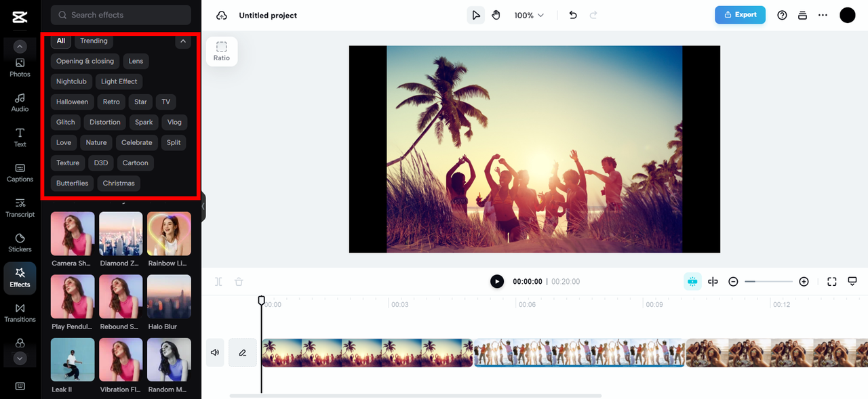
Task: Select the hand pan tool
Action: 496,15
